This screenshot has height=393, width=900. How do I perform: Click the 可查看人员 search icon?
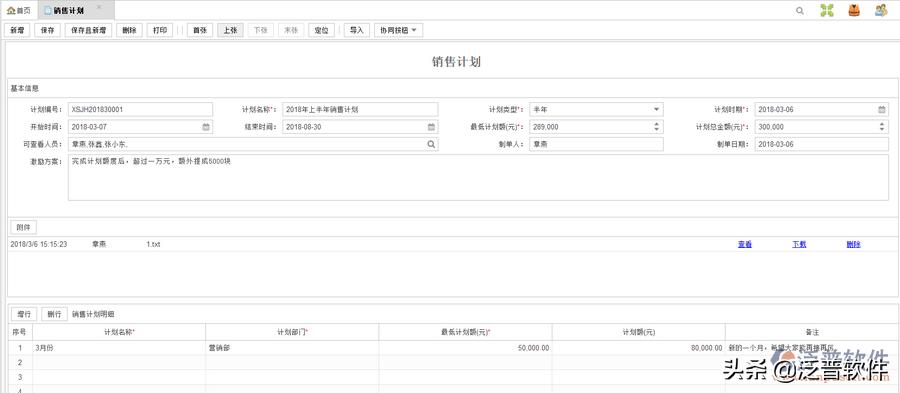coord(431,145)
